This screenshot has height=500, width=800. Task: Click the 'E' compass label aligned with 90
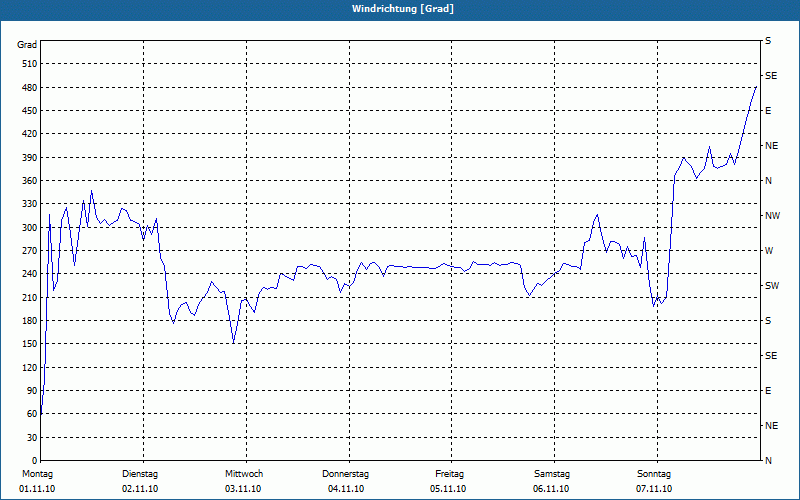(x=768, y=391)
